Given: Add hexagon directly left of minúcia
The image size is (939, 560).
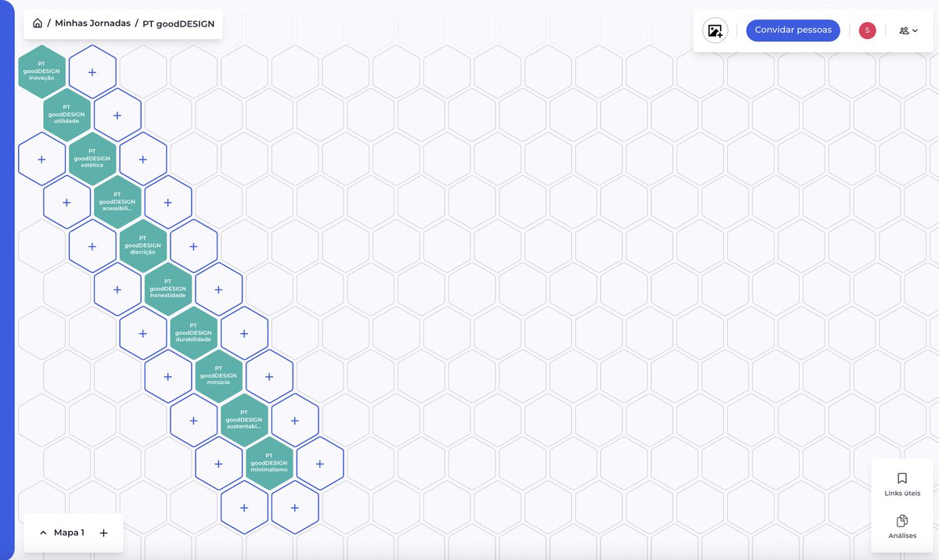Looking at the screenshot, I should click(168, 377).
